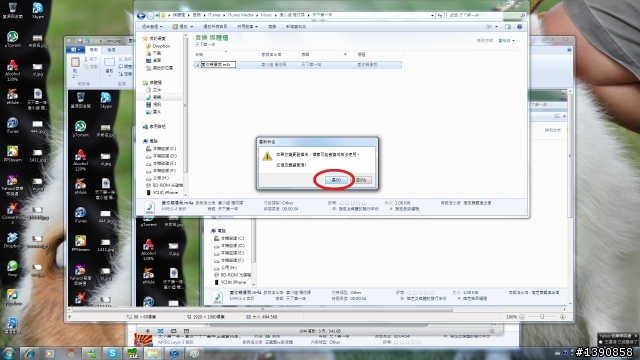640x360 pixels.
Task: Open the 1411.jpg desktop file
Action: tap(38, 156)
